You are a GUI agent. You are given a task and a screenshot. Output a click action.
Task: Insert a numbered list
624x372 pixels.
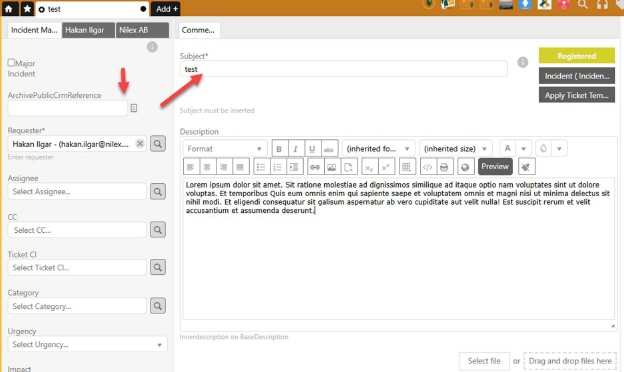click(278, 167)
